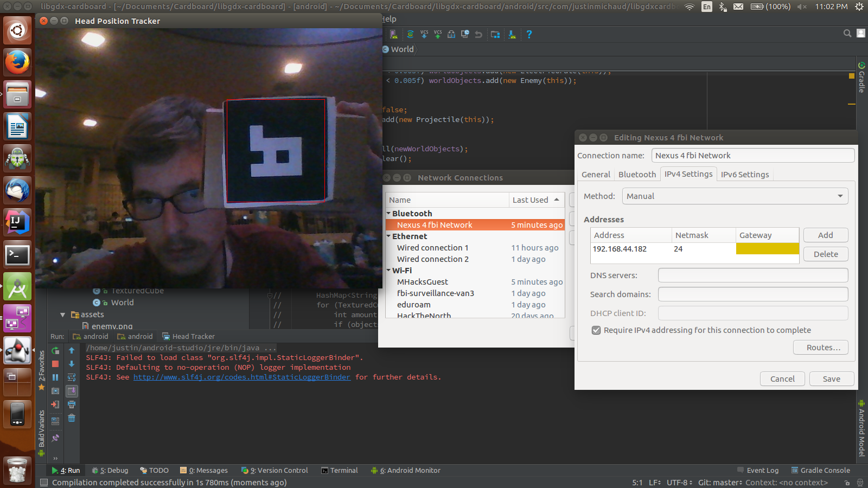Sync project with Gradle files icon
The height and width of the screenshot is (488, 868).
[411, 34]
